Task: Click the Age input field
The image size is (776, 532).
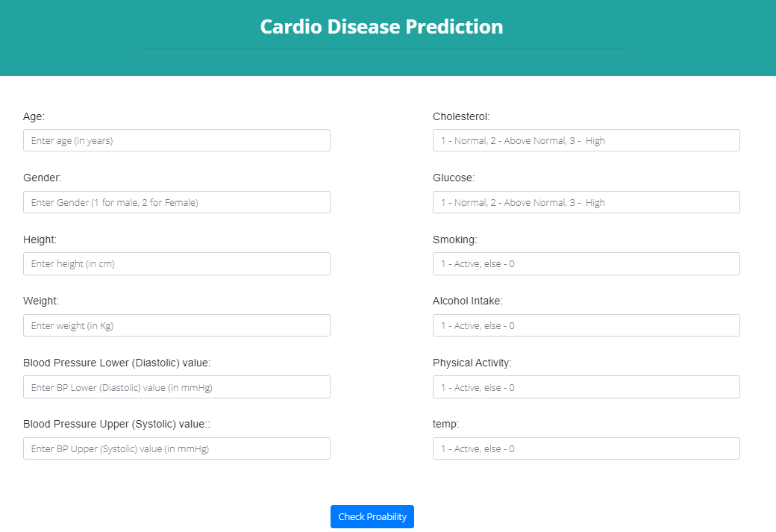Action: (x=176, y=140)
